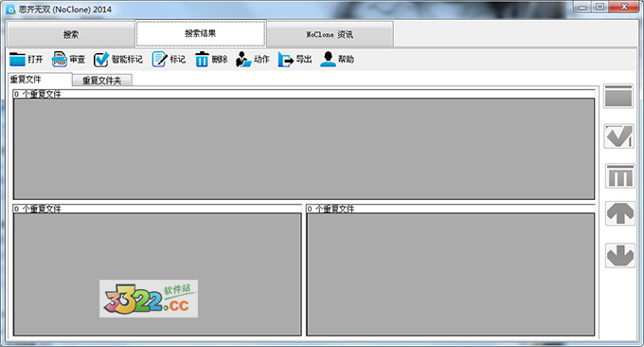Select the 重复文件夹 sub-tab
Image resolution: width=644 pixels, height=347 pixels.
(102, 81)
